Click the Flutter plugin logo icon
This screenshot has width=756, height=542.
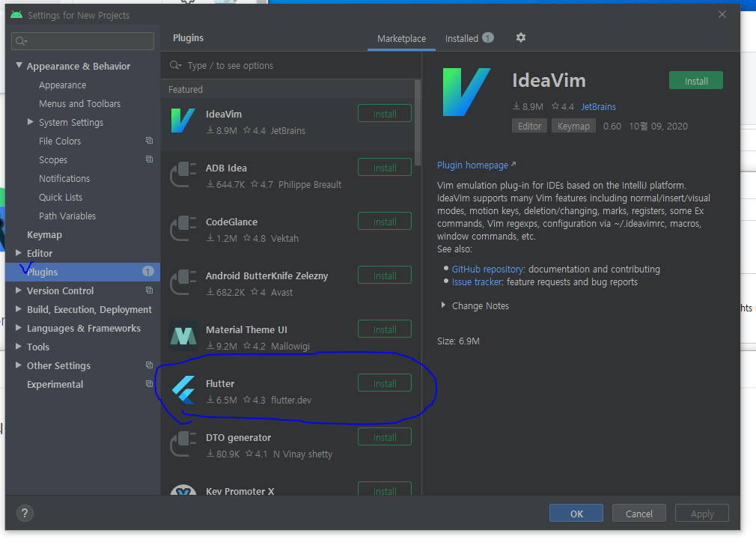click(183, 390)
